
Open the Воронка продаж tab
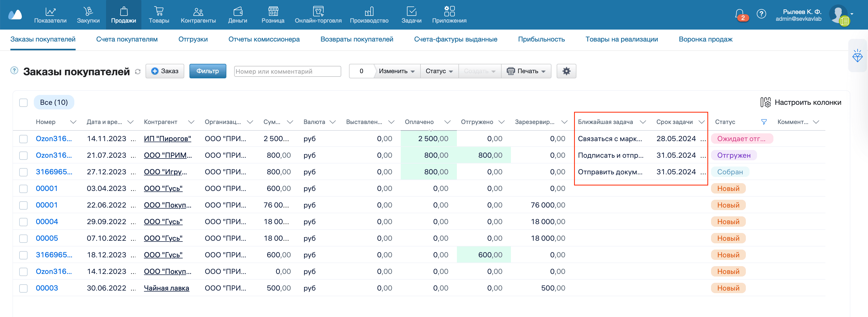pyautogui.click(x=705, y=39)
